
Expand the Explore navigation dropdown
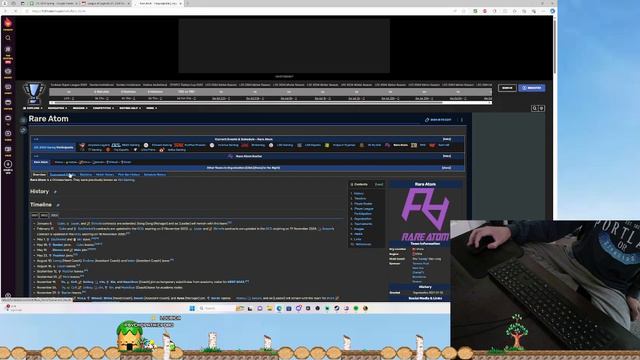33,108
